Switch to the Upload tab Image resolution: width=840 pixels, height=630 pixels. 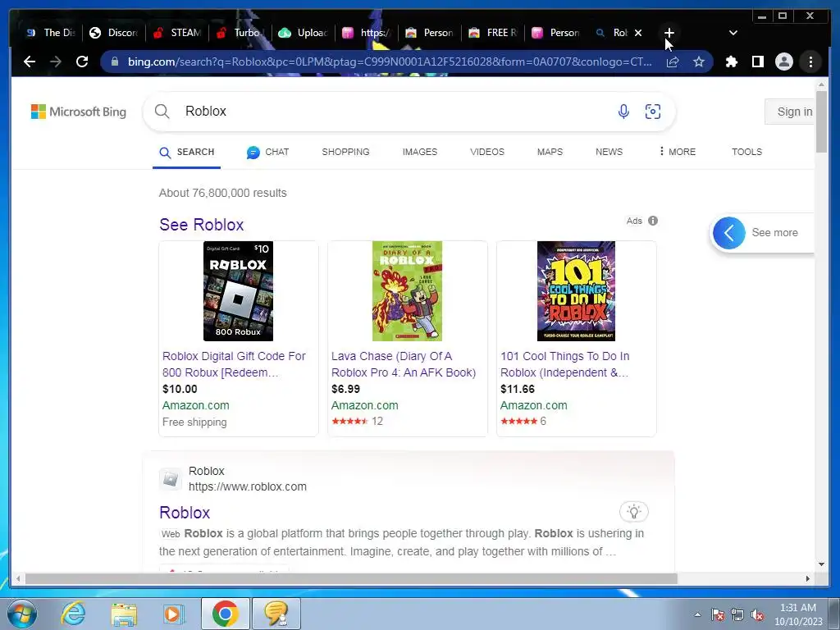(x=304, y=33)
